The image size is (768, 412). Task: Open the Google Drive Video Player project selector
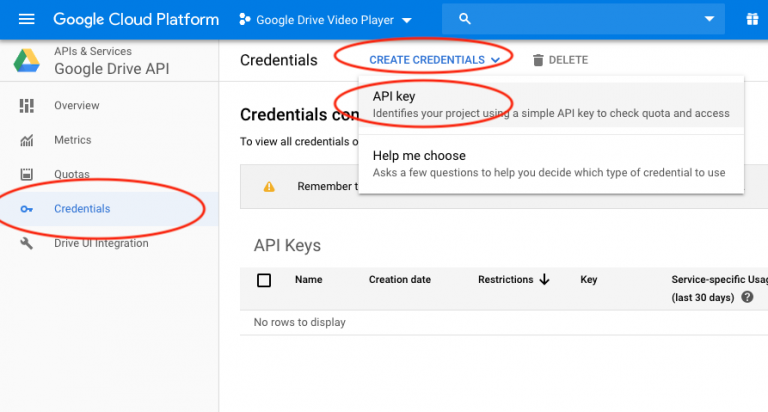coord(325,19)
